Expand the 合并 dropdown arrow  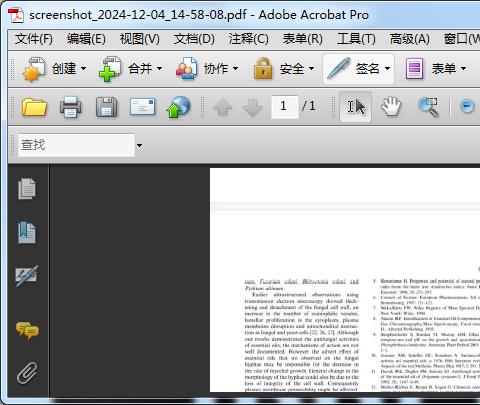pyautogui.click(x=159, y=69)
